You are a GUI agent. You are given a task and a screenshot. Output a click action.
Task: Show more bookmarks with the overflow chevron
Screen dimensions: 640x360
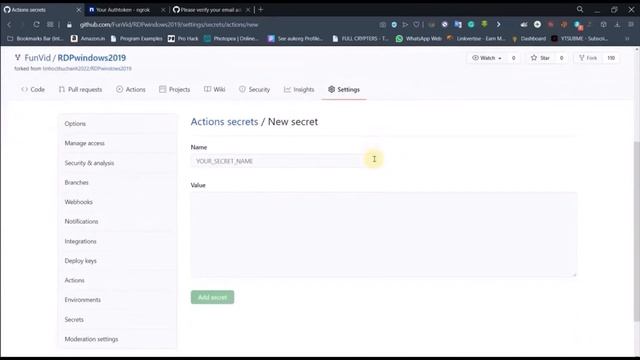point(627,38)
